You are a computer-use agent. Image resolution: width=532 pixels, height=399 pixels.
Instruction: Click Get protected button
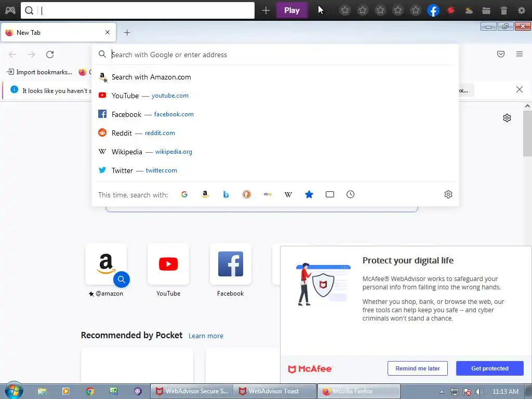coord(489,368)
